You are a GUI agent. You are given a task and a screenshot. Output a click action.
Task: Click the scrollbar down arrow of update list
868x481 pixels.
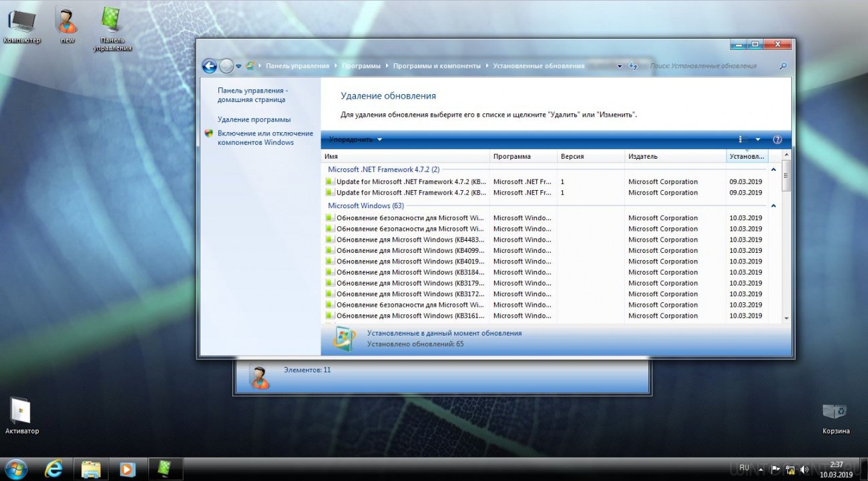click(x=786, y=319)
